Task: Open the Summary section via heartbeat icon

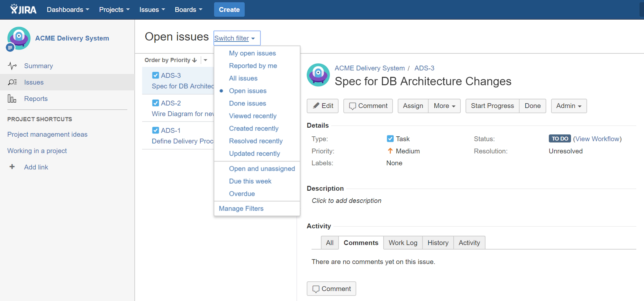Action: [12, 66]
